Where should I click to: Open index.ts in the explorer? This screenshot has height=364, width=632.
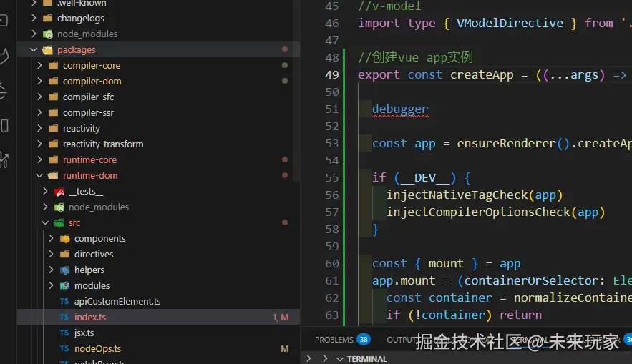(x=90, y=317)
